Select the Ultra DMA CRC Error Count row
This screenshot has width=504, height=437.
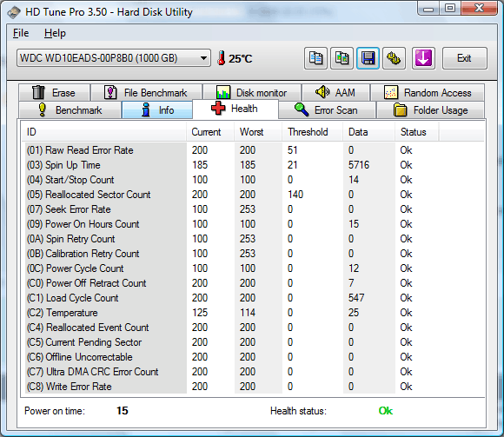click(x=253, y=372)
